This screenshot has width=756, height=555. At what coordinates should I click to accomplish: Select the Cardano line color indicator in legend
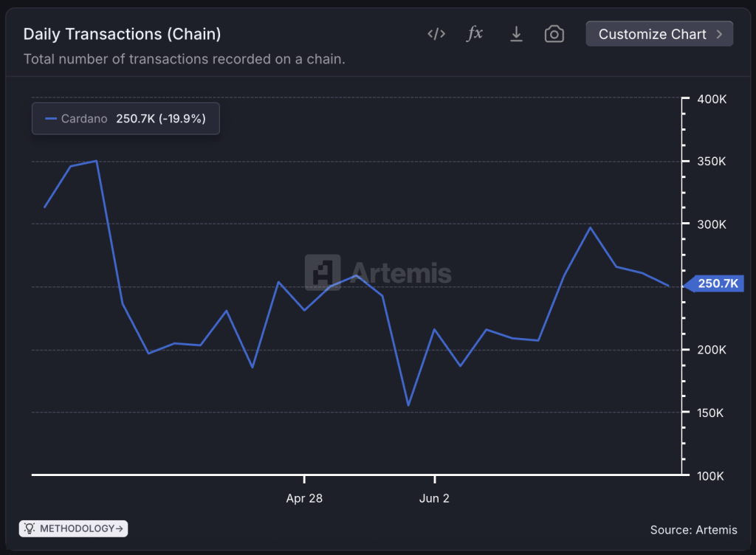(x=50, y=118)
